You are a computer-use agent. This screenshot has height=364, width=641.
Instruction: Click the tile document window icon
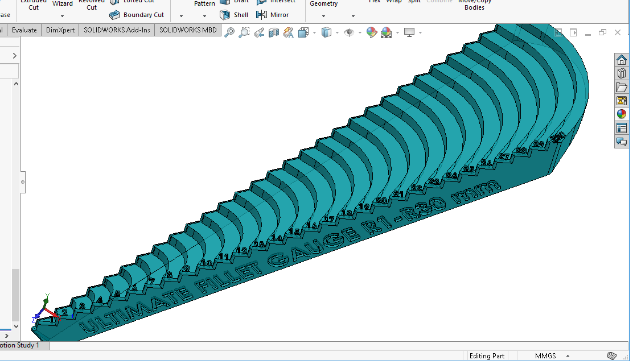[558, 32]
